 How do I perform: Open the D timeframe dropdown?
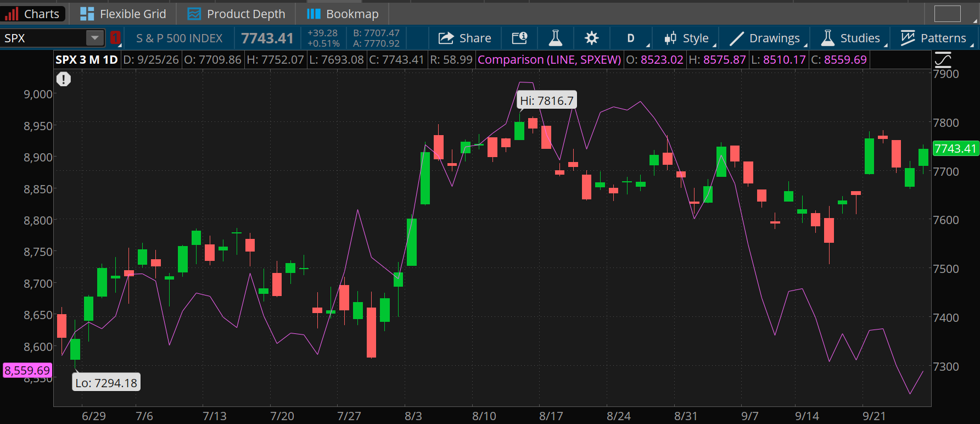pyautogui.click(x=631, y=38)
